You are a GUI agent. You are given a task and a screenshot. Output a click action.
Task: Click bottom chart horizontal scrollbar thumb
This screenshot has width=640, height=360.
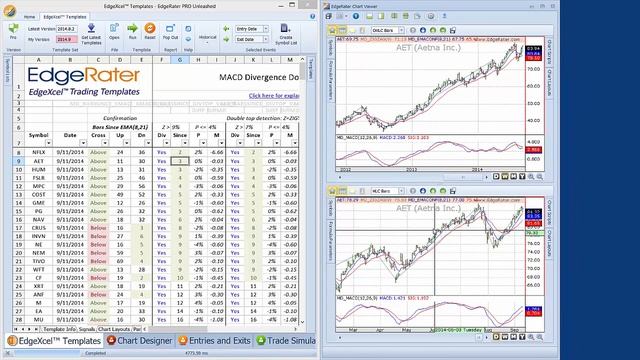tap(480, 337)
